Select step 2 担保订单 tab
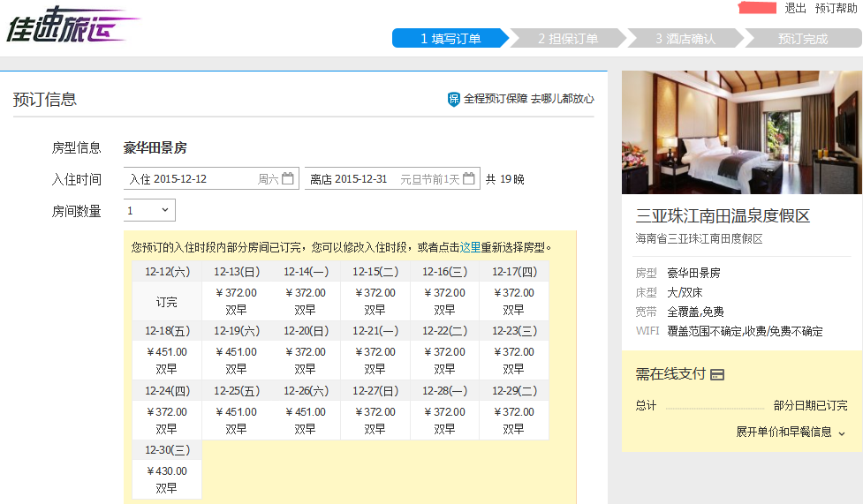The image size is (863, 504). coord(567,39)
